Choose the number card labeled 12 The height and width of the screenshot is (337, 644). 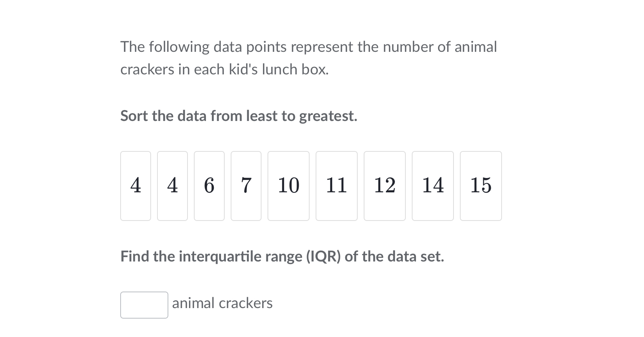385,186
